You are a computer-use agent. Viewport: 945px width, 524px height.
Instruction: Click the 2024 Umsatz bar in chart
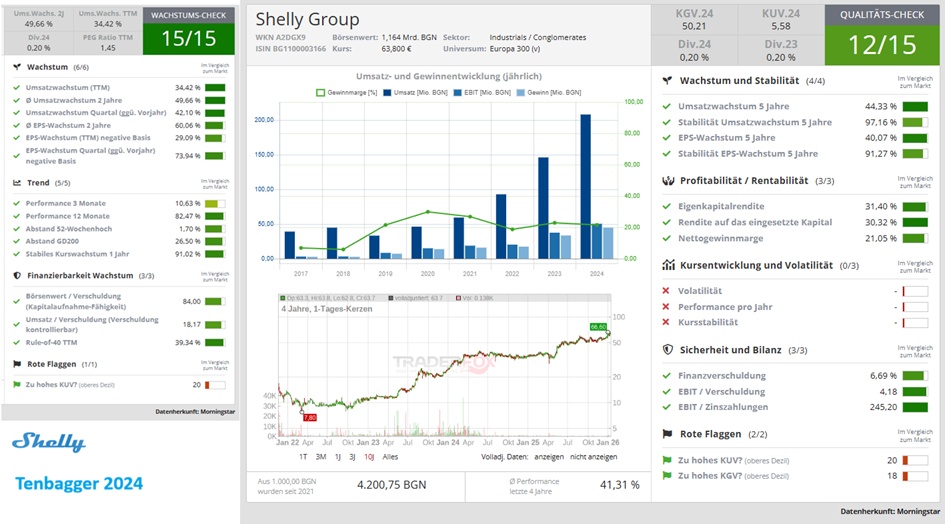pos(585,186)
